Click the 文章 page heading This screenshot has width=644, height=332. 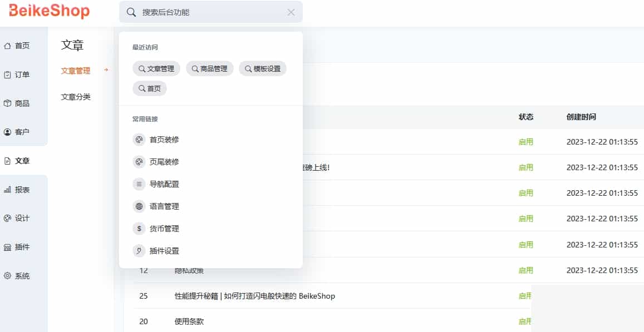[x=72, y=45]
